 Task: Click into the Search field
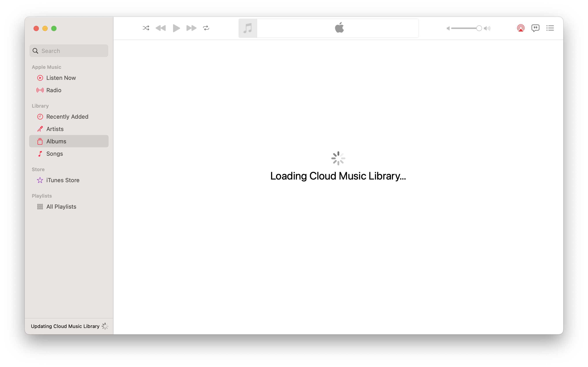pos(69,51)
